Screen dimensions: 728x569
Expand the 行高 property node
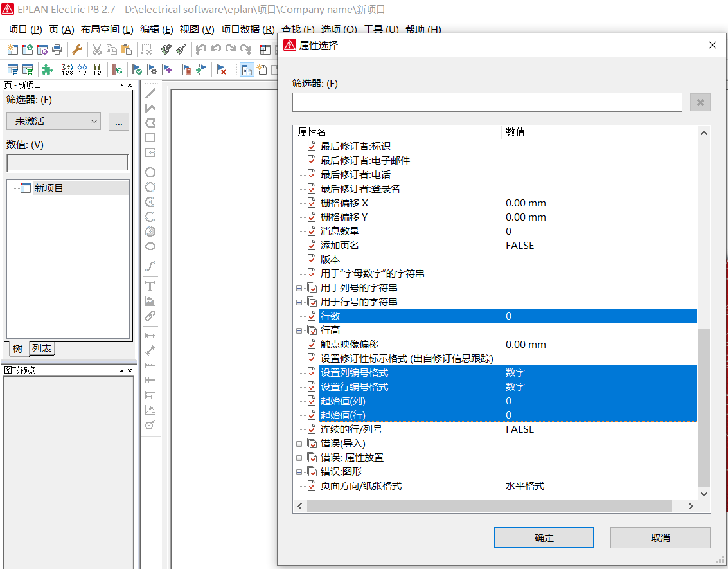coord(299,330)
